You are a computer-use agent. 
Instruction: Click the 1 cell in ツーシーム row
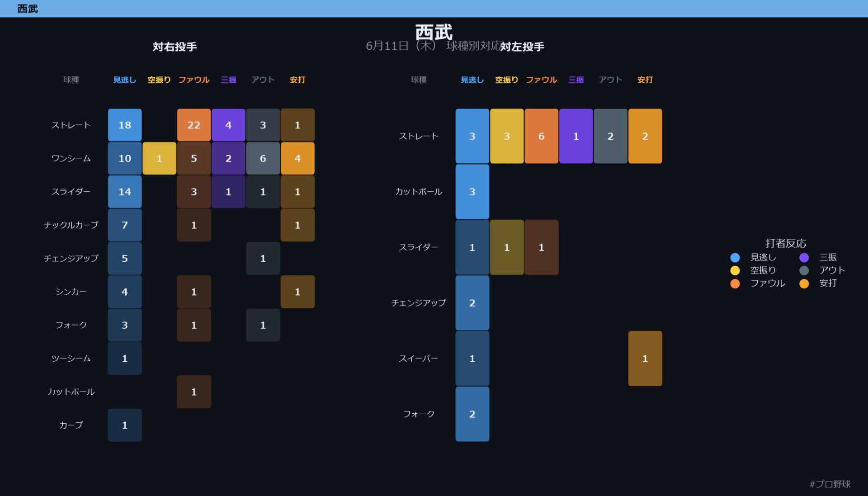coord(125,359)
